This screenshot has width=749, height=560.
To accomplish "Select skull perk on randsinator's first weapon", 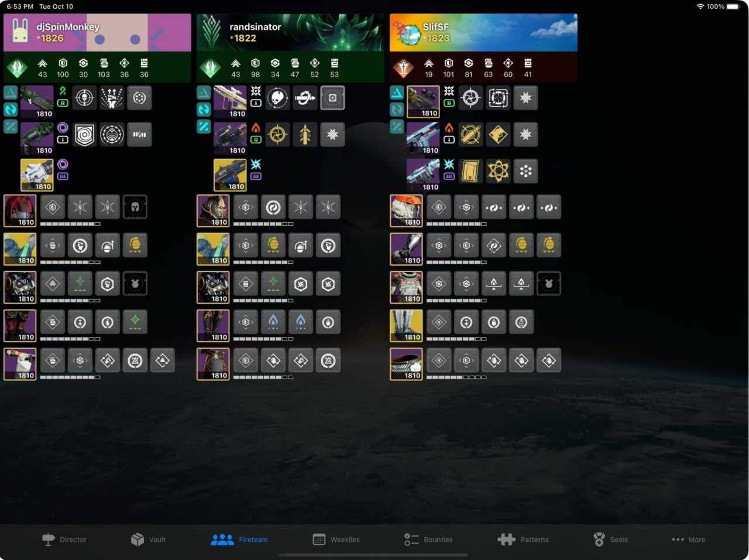I will [277, 98].
